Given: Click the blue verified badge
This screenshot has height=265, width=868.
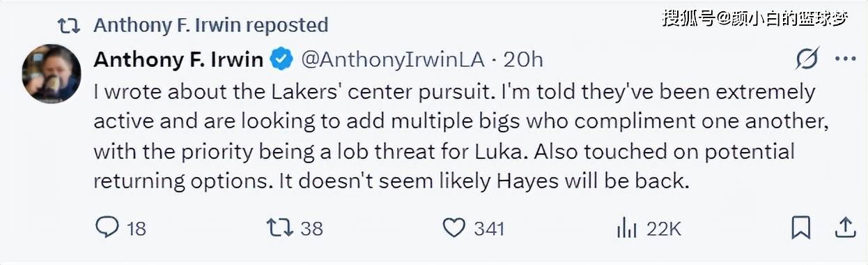Looking at the screenshot, I should pyautogui.click(x=281, y=60).
